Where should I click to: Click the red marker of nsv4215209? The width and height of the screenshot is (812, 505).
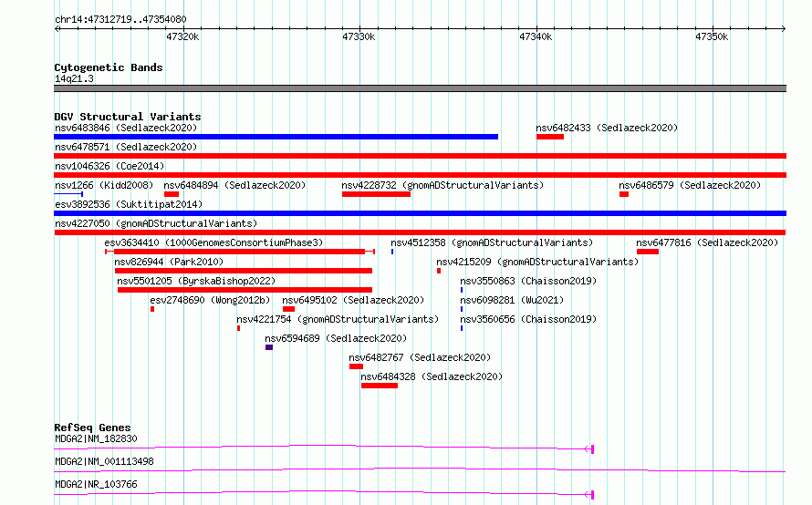[439, 271]
